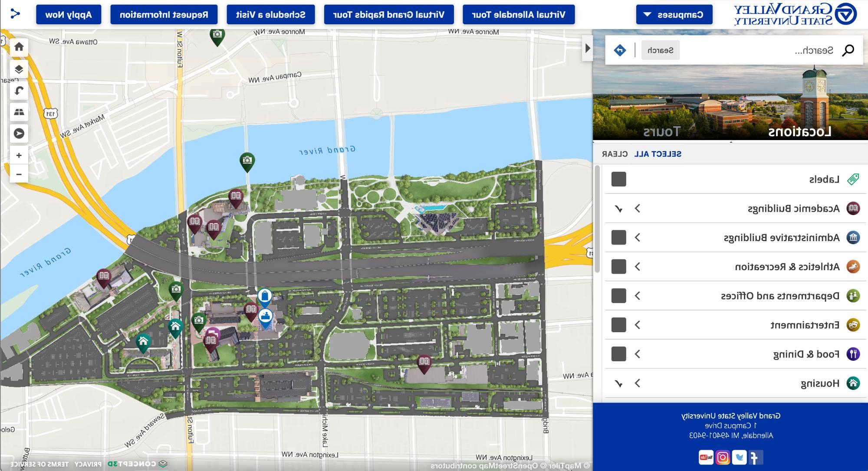Enable the Labels checkbox
868x471 pixels.
pos(618,179)
